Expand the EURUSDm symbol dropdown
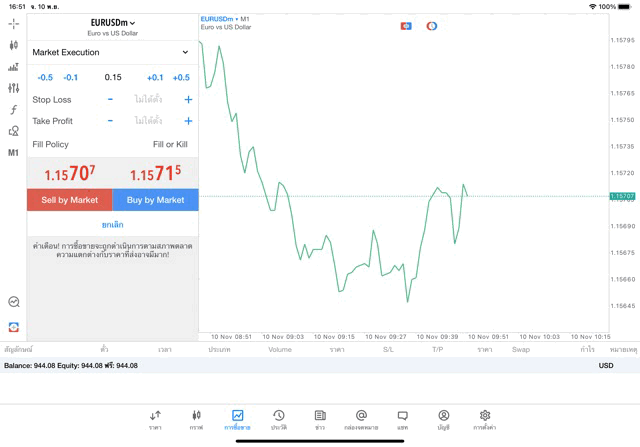The image size is (640, 447). coord(112,22)
